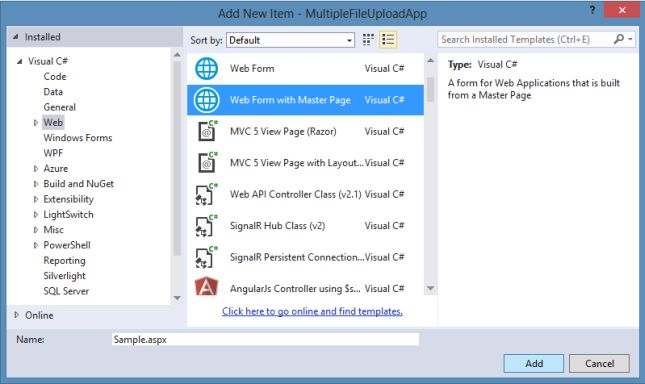
Task: Click the template list scroll up arrow
Action: tap(430, 60)
